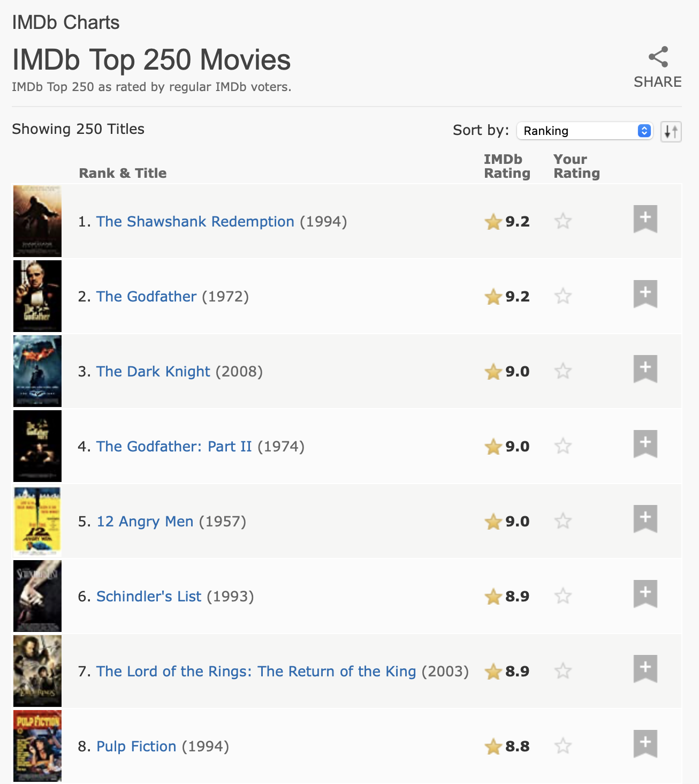This screenshot has height=784, width=699.
Task: Add The Godfather to your Watchlist
Action: 644,295
